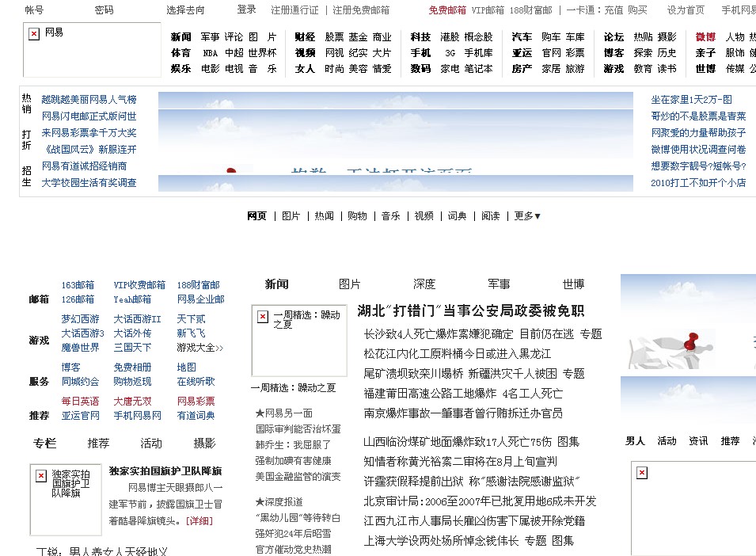Expand 游戏大全>> games list
Image resolution: width=756 pixels, height=556 pixels.
coord(199,347)
